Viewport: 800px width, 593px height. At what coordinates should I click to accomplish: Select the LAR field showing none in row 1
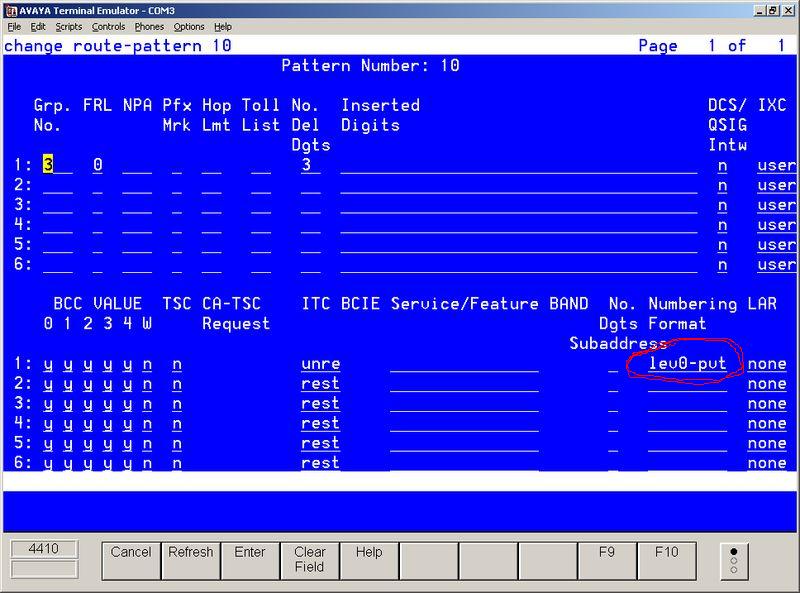pyautogui.click(x=767, y=364)
